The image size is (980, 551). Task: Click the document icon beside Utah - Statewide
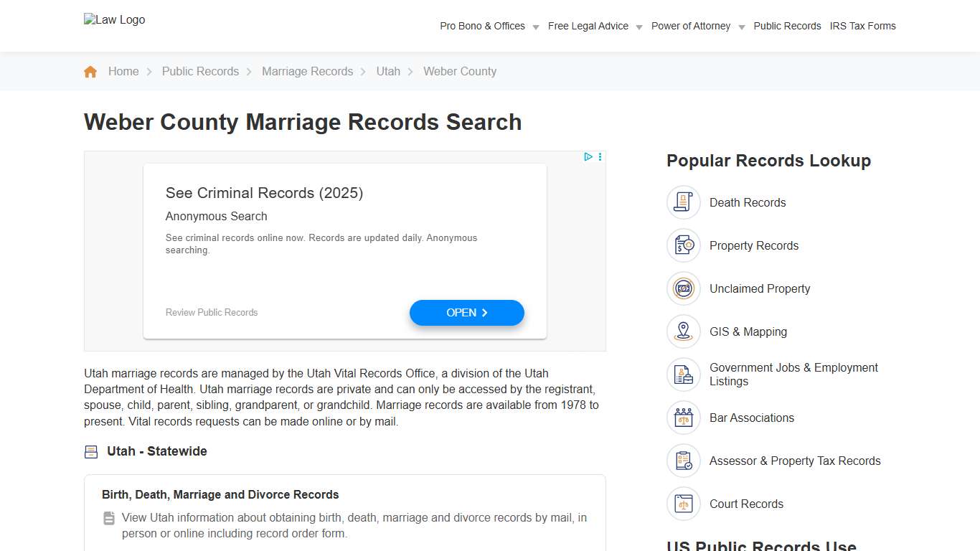coord(90,451)
